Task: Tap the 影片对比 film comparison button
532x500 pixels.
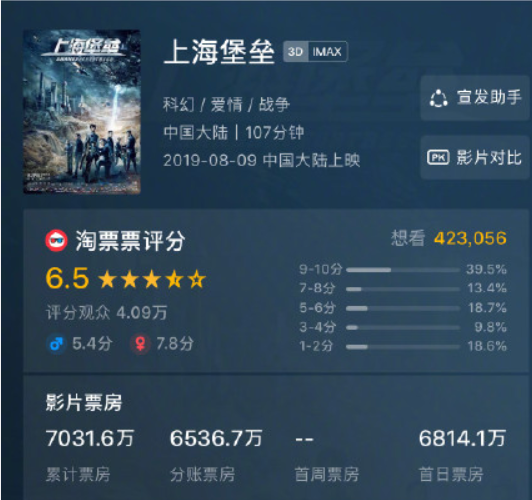Action: click(475, 157)
